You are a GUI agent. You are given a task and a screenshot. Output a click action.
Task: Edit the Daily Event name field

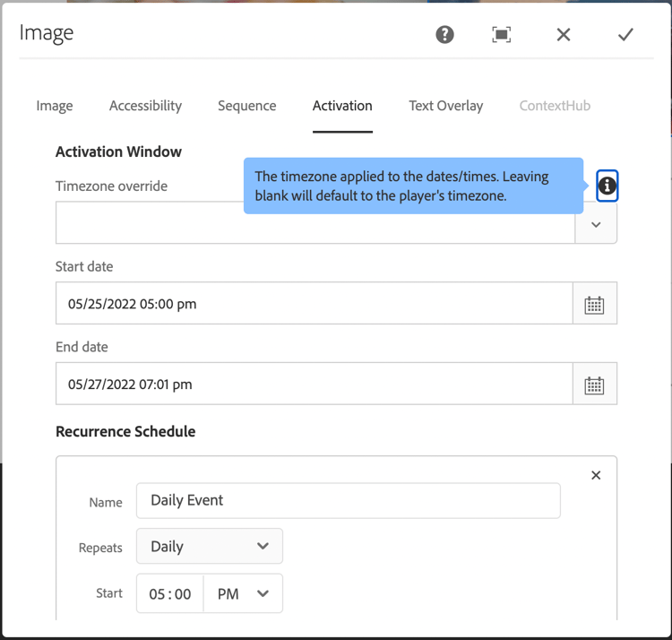348,500
